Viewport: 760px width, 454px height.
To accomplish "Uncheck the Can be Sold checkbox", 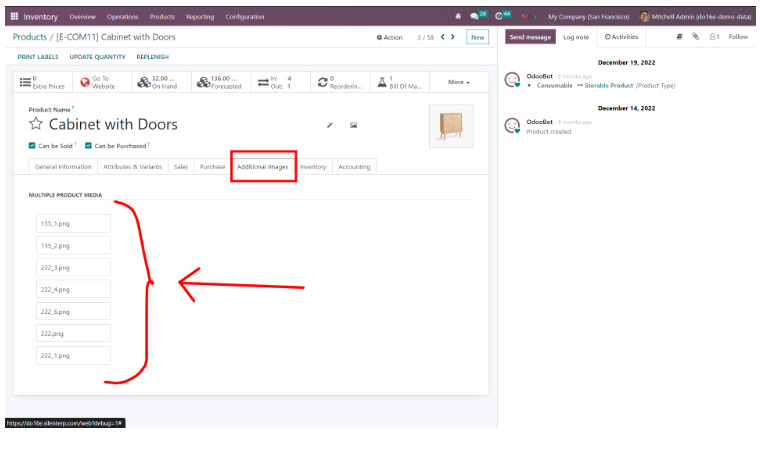I will tap(32, 145).
